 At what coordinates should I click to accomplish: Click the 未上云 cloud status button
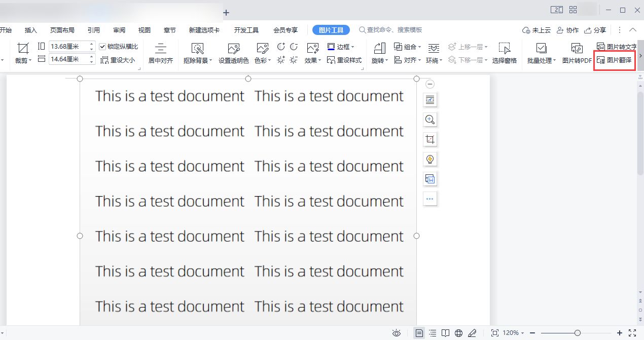click(x=537, y=30)
